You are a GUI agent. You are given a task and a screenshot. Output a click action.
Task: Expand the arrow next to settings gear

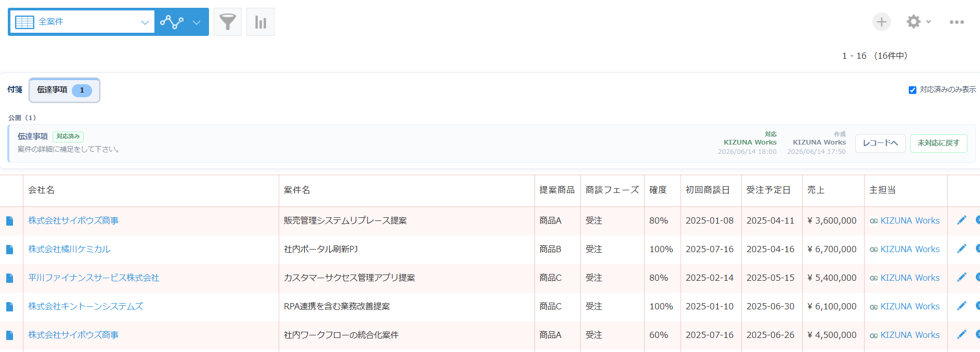(929, 22)
